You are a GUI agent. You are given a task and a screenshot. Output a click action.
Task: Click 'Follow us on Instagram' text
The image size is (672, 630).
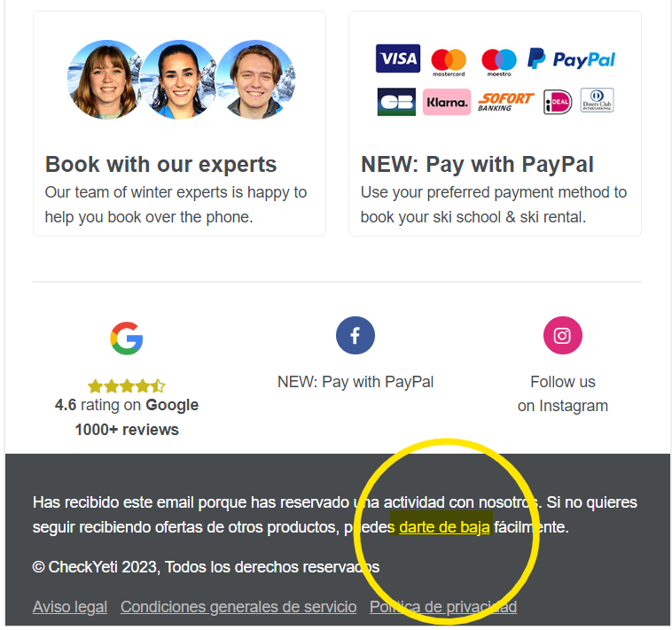point(563,393)
